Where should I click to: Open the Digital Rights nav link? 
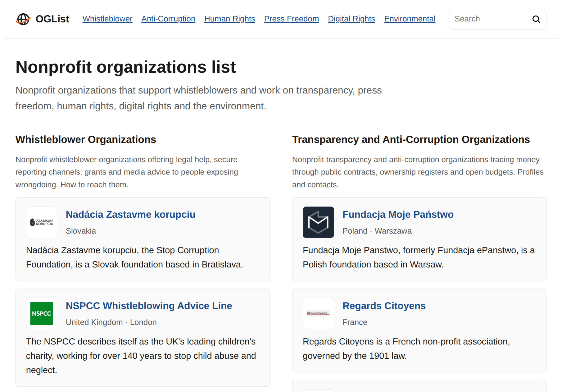351,19
